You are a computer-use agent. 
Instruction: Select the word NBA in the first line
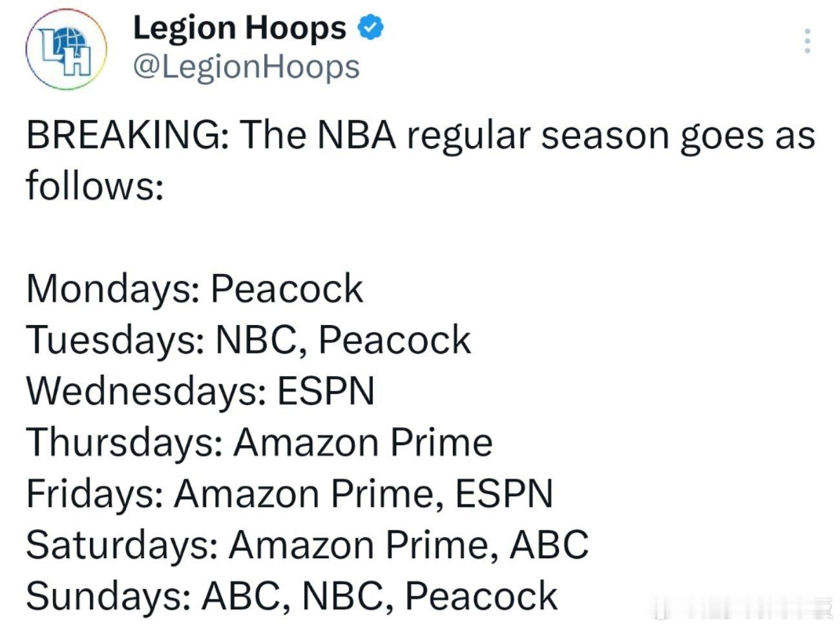(x=357, y=136)
